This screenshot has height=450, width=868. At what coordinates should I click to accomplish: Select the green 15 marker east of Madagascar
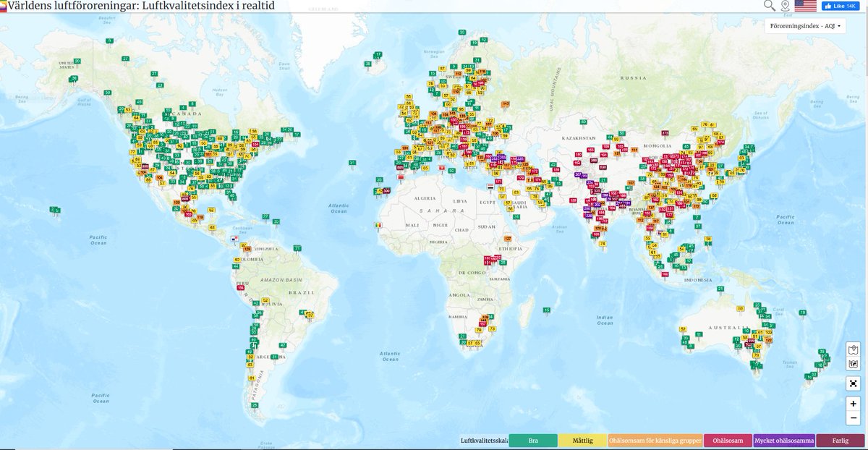(x=546, y=310)
